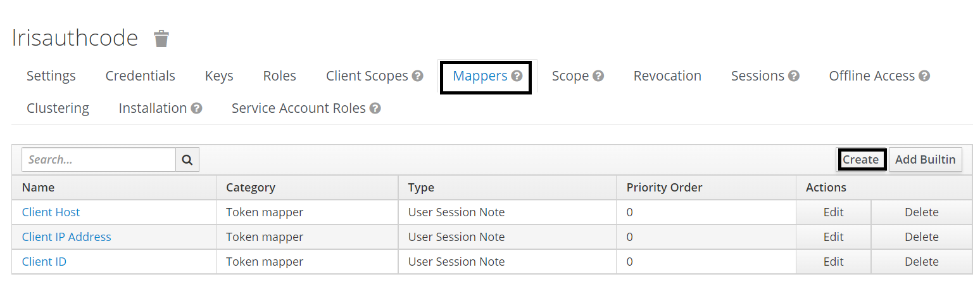
Task: Edit the Client ID mapper
Action: [833, 262]
